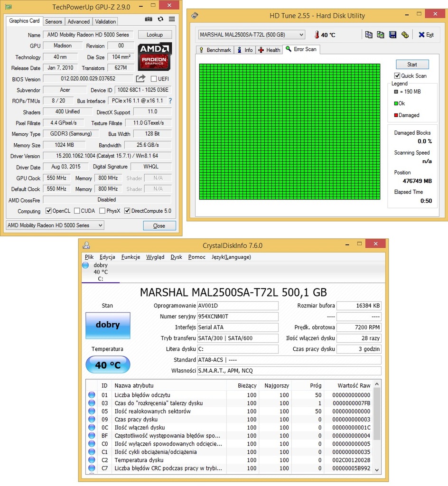The image size is (448, 486).
Task: Click status icon for attribute 03 row
Action: [x=92, y=403]
